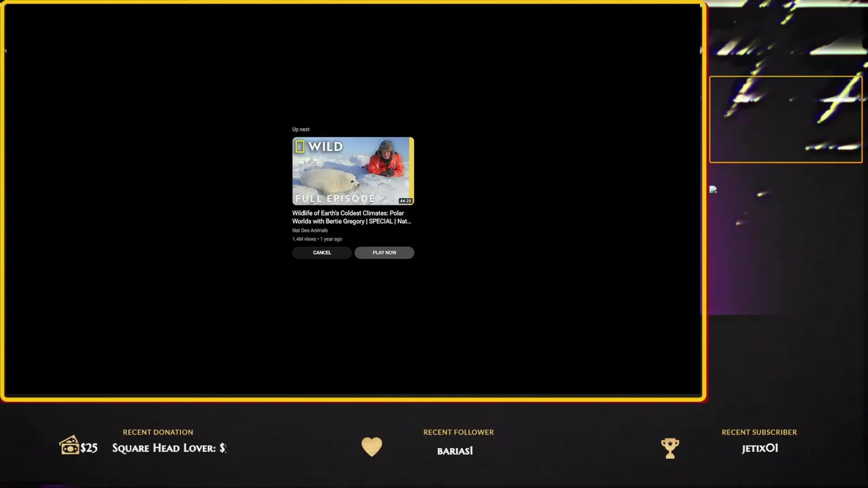Click the broken image icon in right panel

pos(713,190)
